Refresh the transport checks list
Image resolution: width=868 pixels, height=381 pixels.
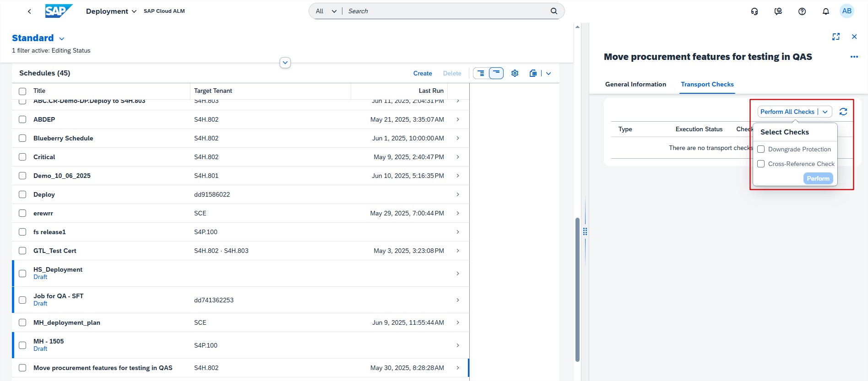tap(843, 112)
